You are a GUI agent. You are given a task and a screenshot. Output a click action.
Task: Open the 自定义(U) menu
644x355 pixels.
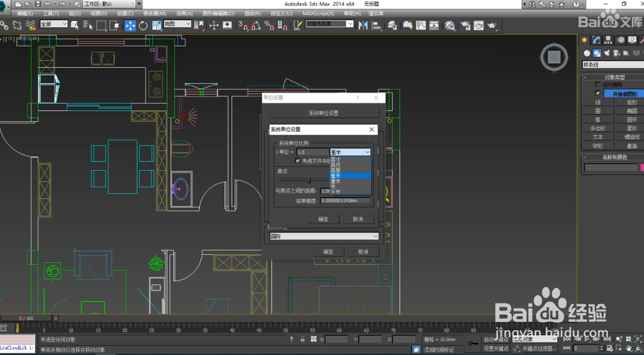[x=281, y=13]
